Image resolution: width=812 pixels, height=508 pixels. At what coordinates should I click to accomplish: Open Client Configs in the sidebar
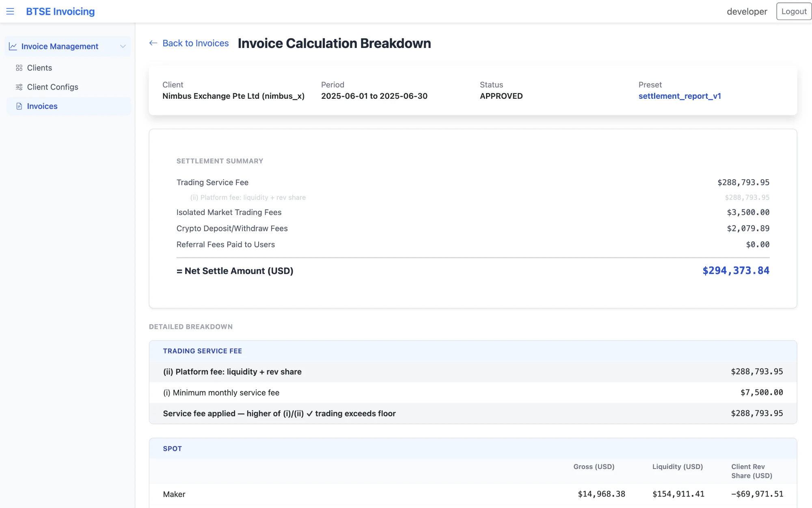[69, 87]
